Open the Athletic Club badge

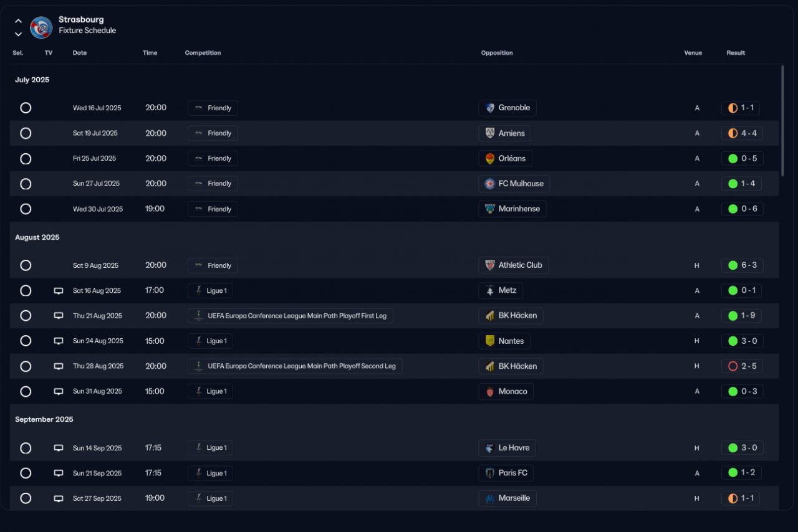(x=490, y=265)
